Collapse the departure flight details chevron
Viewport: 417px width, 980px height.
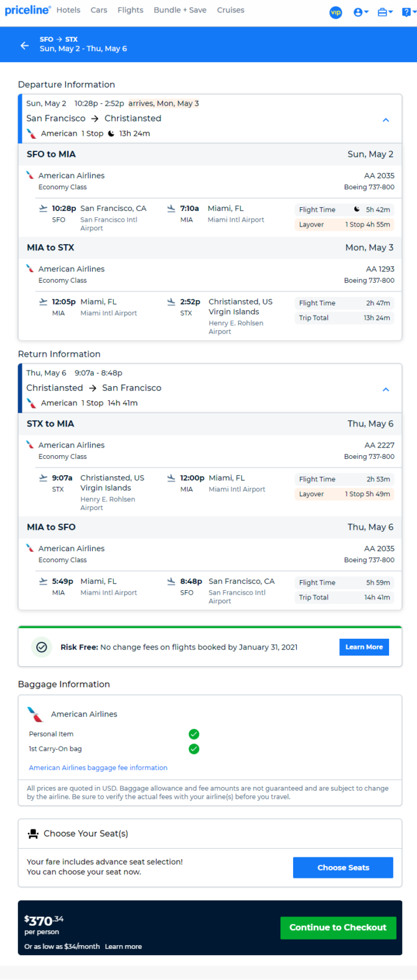coord(386,120)
